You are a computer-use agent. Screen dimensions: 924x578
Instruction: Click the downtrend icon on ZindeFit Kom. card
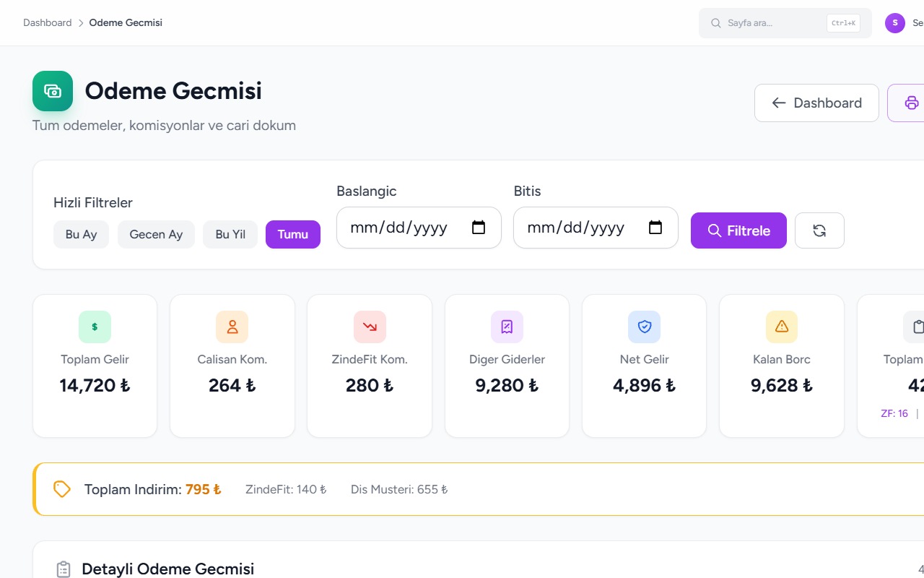(x=370, y=327)
